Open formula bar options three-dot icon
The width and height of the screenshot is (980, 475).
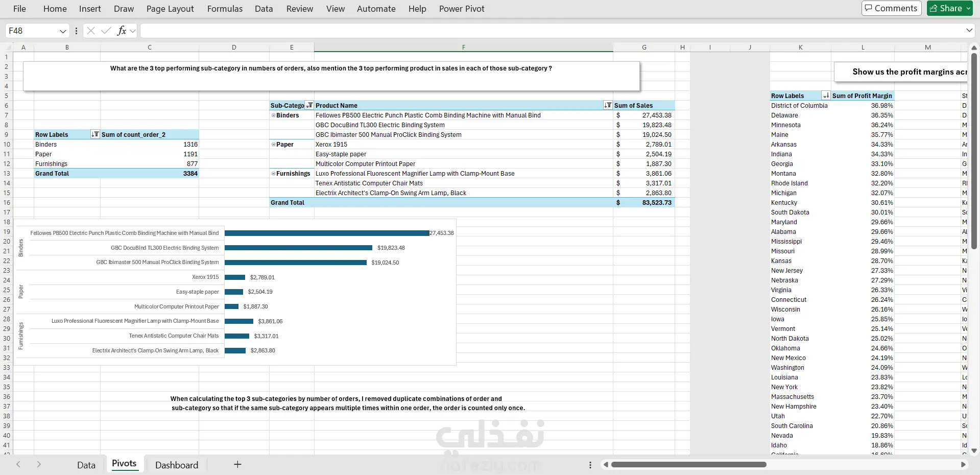(x=76, y=31)
